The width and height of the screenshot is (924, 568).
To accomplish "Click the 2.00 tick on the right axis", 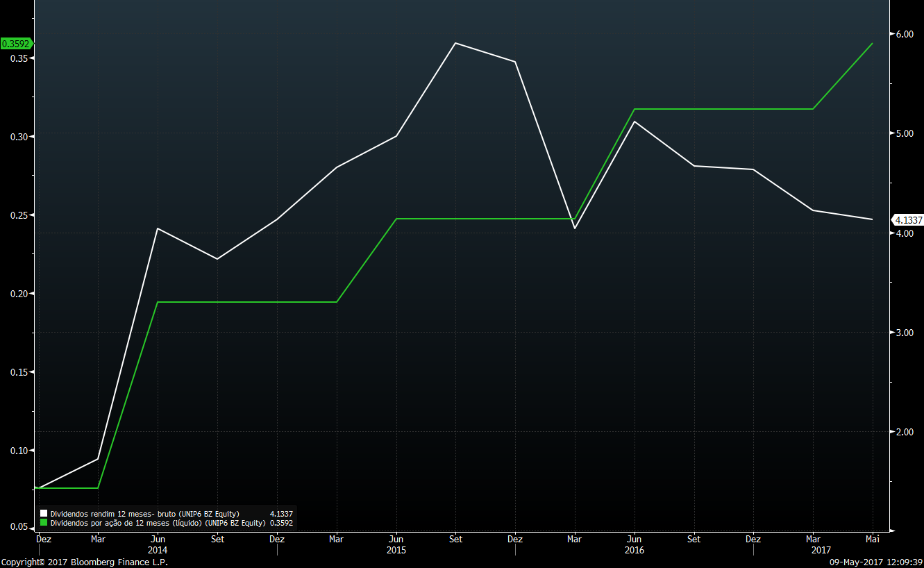I will pyautogui.click(x=906, y=432).
